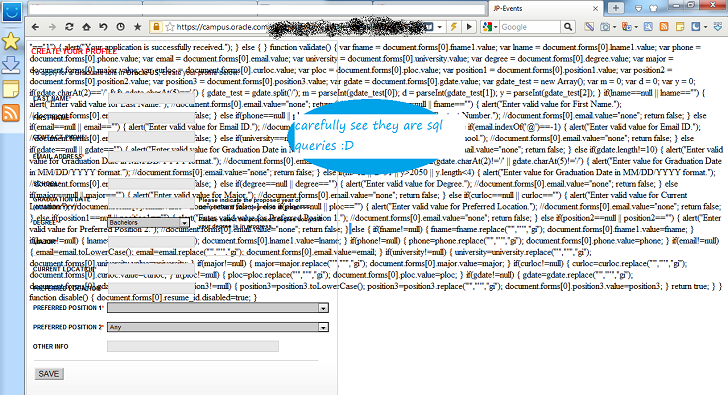This screenshot has height=395, width=728.
Task: Click the snapshot camera toolbar icon
Action: [x=605, y=27]
